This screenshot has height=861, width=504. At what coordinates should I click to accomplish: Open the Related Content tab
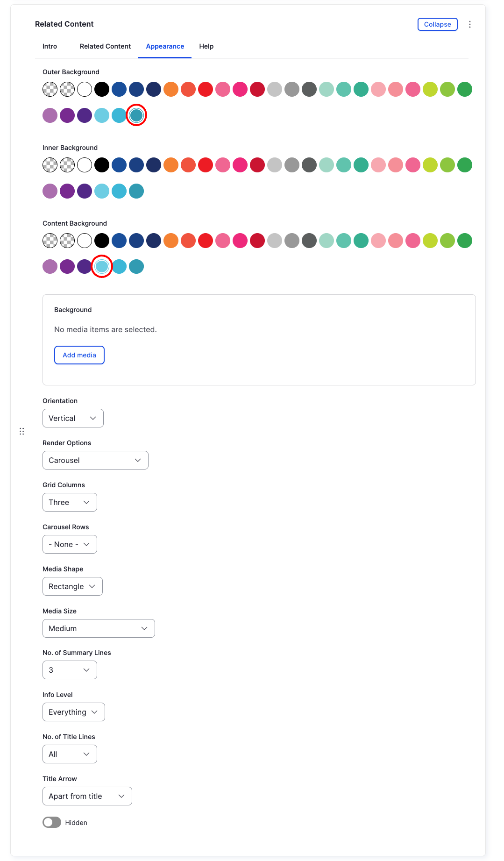coord(105,46)
